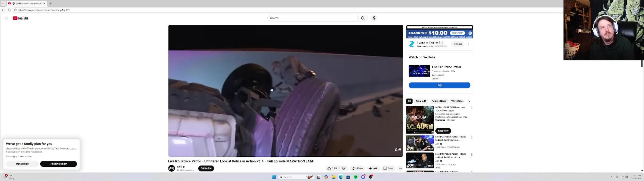Open the Live PD: Police Patrol show thumbnail
Screen dimensions: 644x181
pyautogui.click(x=419, y=71)
